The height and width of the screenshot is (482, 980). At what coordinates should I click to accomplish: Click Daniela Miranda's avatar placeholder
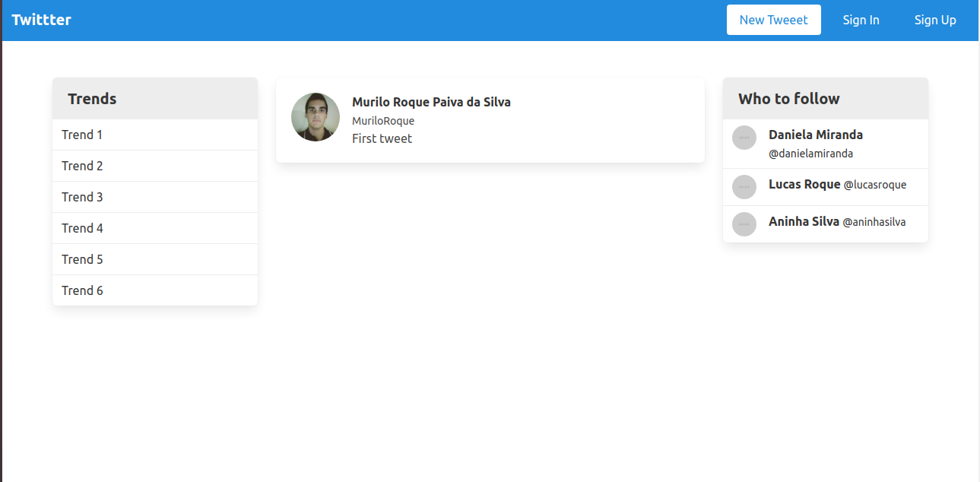[744, 138]
